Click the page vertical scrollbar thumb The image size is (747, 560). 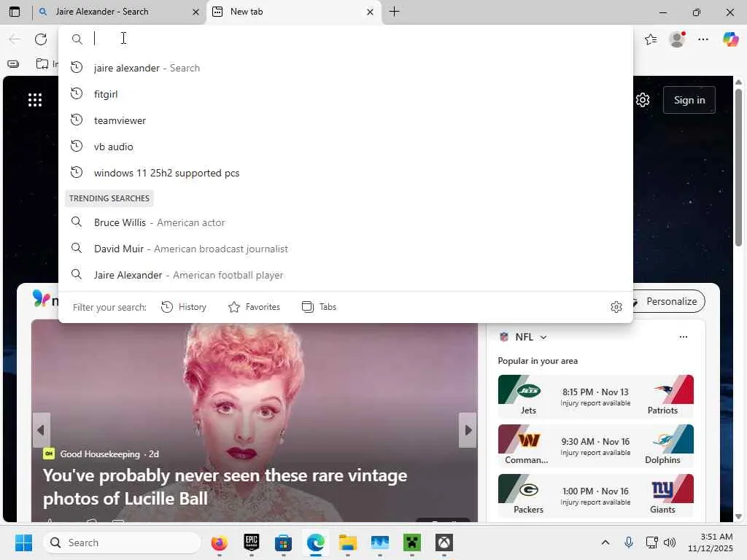(x=738, y=168)
